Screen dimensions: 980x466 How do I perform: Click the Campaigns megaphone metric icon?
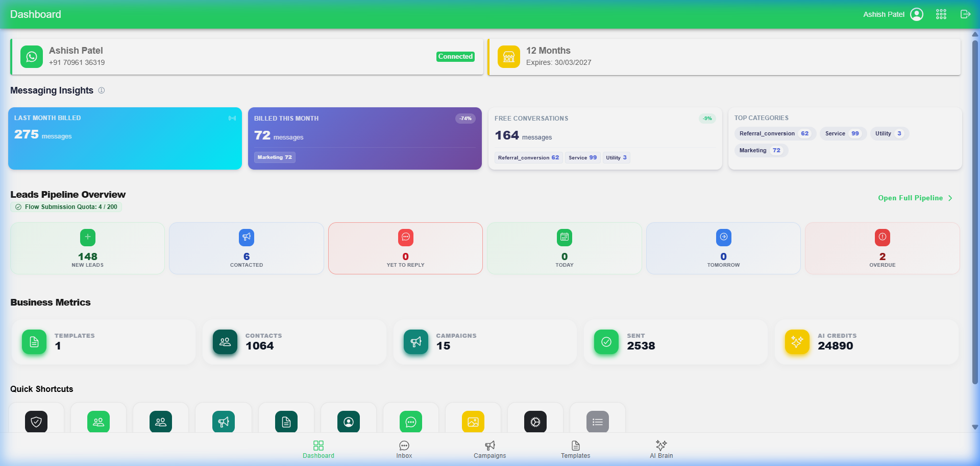pos(416,342)
